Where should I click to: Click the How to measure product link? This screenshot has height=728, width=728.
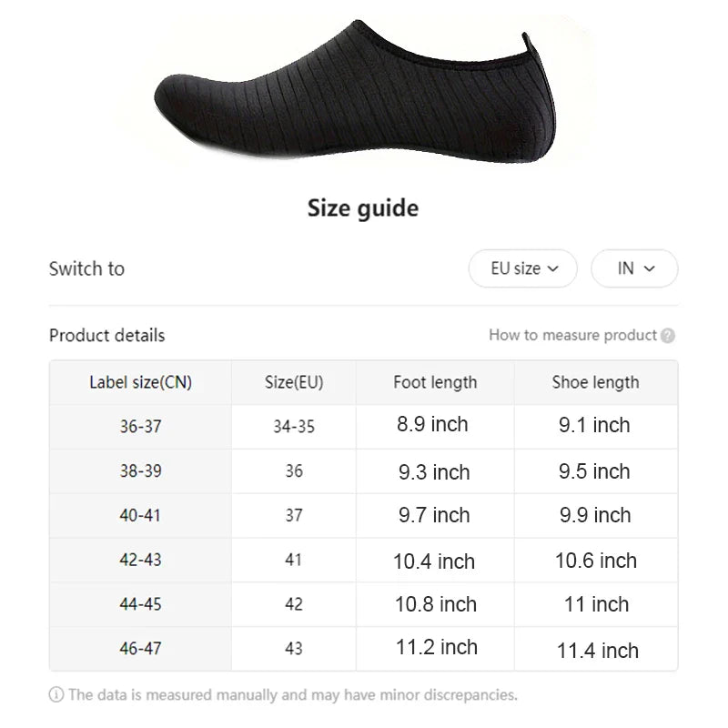pyautogui.click(x=572, y=335)
